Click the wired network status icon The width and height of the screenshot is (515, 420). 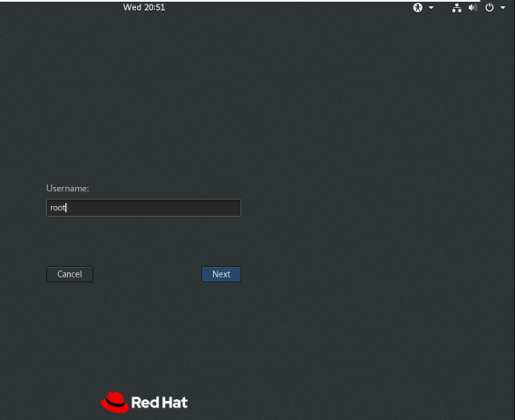pos(457,7)
